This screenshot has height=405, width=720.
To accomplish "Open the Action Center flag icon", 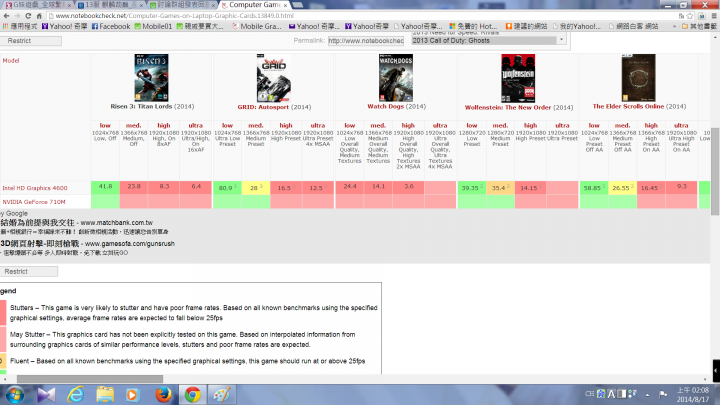I will (663, 394).
